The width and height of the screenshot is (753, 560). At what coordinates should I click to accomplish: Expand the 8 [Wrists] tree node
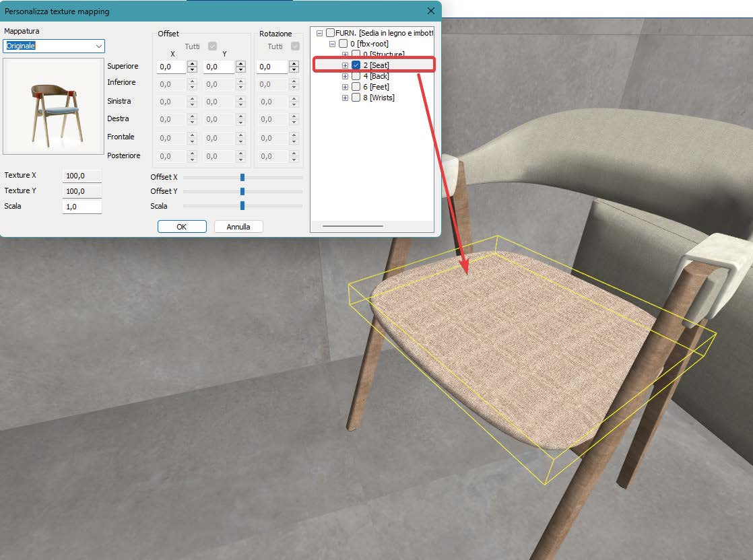(344, 97)
